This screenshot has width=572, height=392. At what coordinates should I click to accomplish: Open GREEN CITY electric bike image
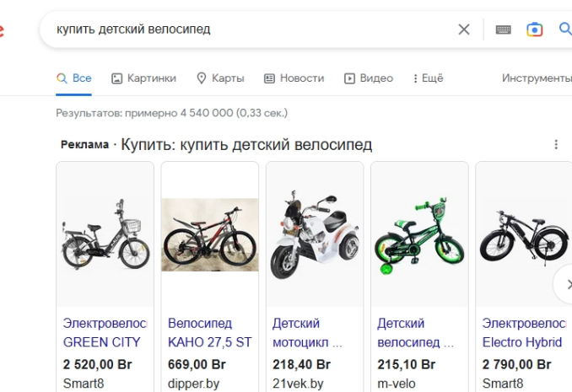pos(105,234)
